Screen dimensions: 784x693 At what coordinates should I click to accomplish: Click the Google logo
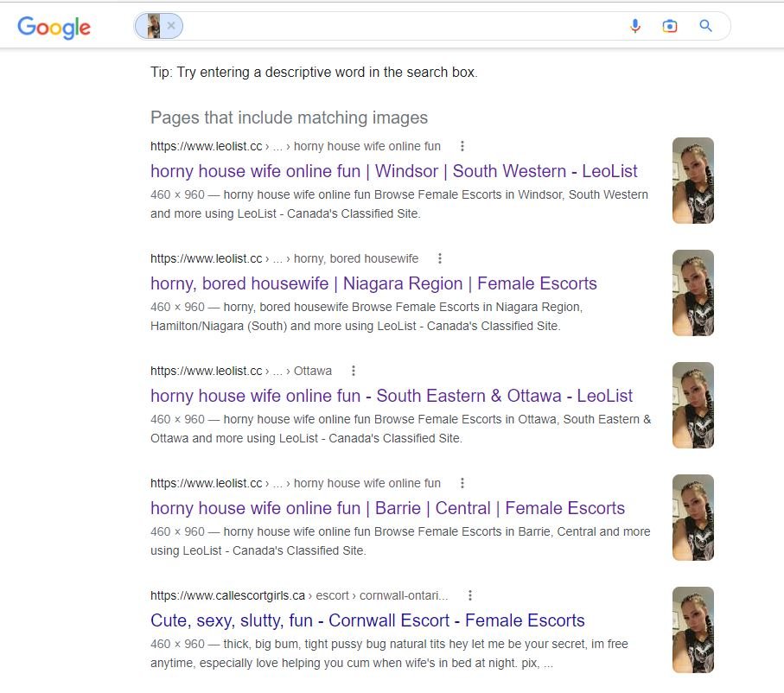pos(54,28)
